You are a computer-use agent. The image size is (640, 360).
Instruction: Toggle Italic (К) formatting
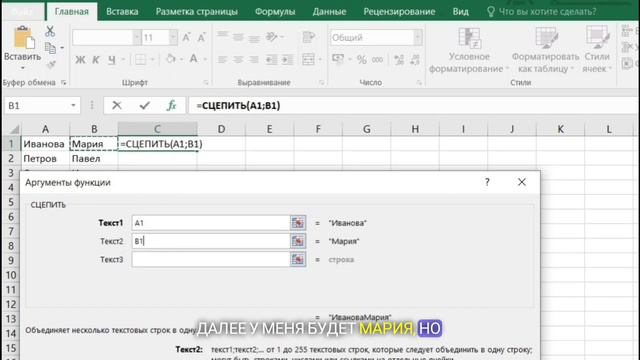pos(96,60)
